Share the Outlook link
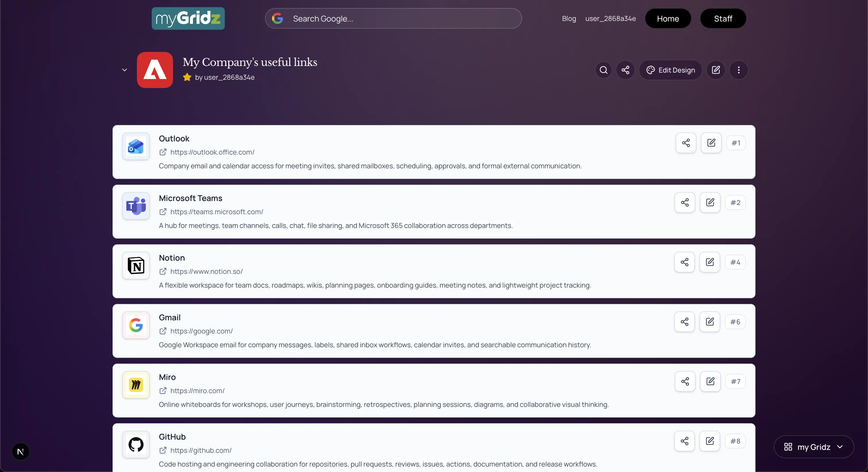868x472 pixels. 686,143
